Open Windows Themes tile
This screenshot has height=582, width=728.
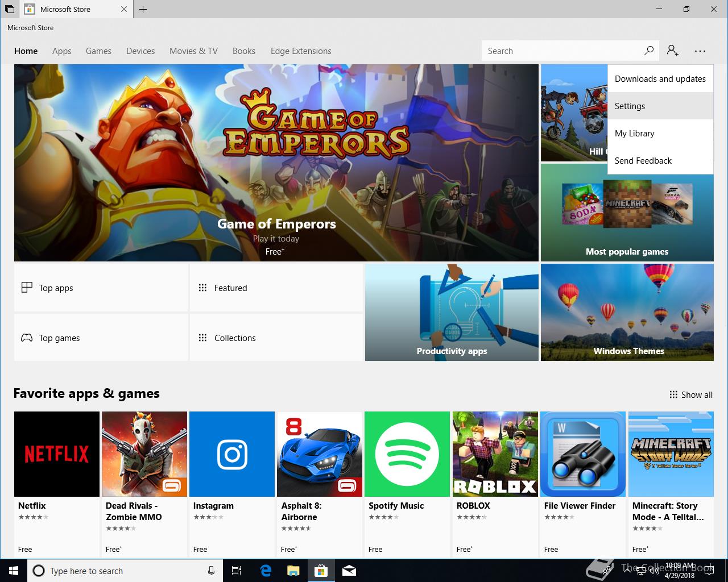[627, 312]
